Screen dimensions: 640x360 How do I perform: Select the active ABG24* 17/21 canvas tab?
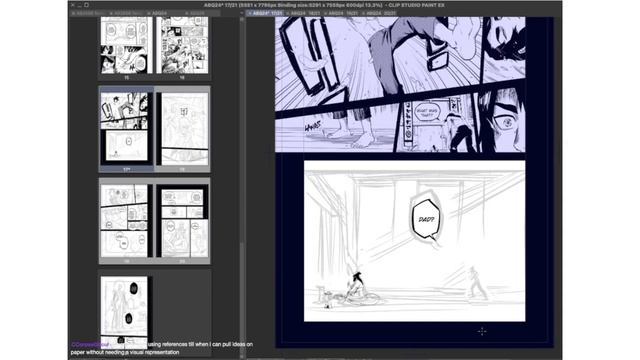click(266, 13)
